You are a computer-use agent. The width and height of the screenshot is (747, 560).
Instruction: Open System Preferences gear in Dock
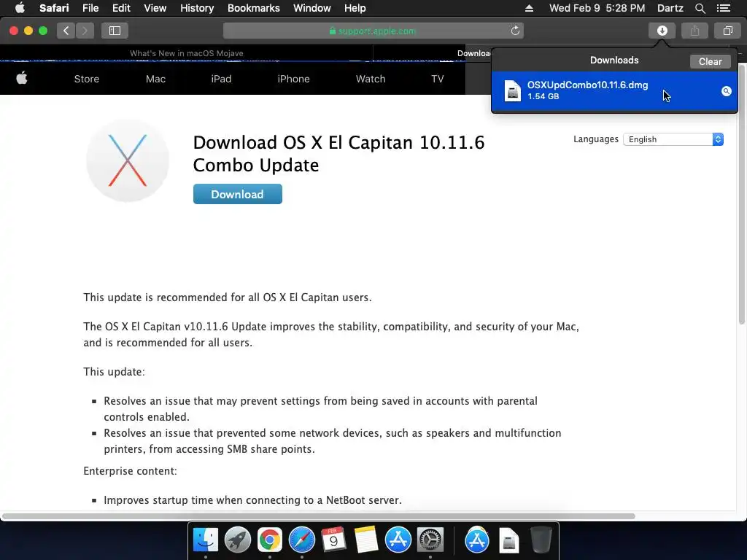(x=430, y=540)
